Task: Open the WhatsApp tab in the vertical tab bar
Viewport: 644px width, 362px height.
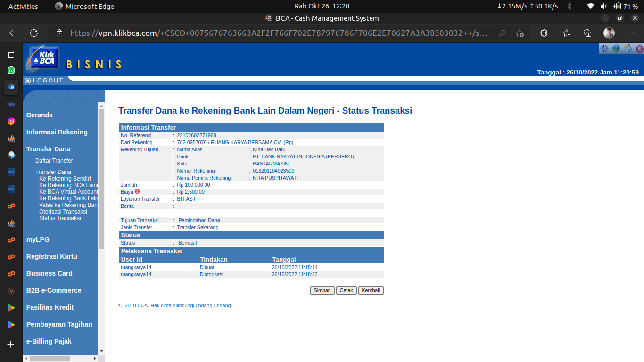Action: click(x=11, y=70)
